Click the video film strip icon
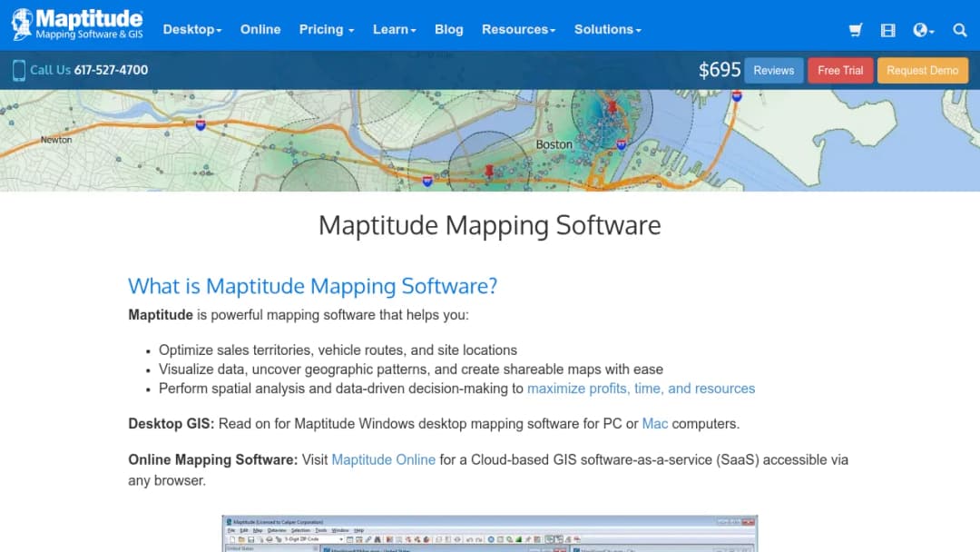980x552 pixels. click(887, 30)
